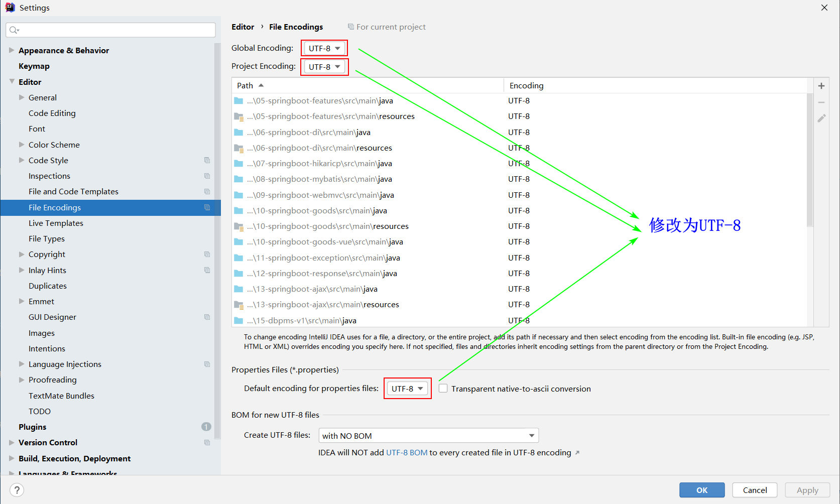Click the edit pencil icon beside table
Viewport: 840px width, 504px height.
[821, 118]
